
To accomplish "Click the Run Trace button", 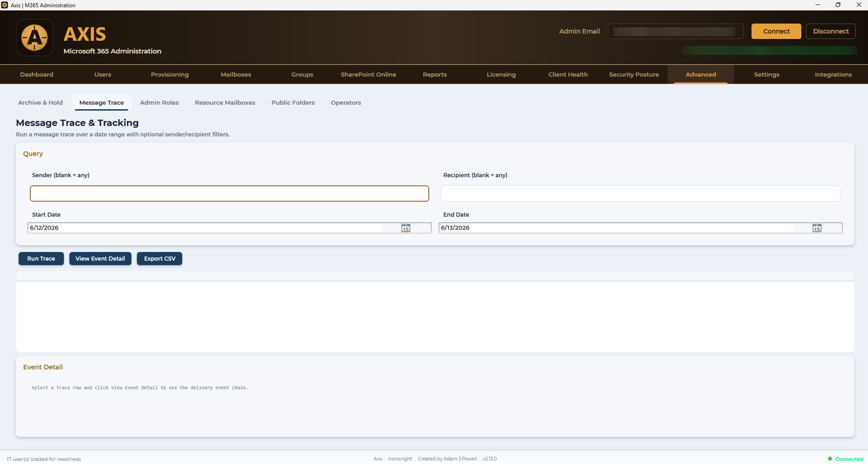I will pyautogui.click(x=41, y=259).
